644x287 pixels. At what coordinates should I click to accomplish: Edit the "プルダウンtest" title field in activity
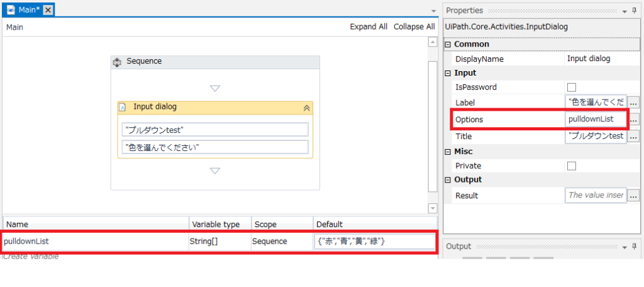pyautogui.click(x=215, y=130)
